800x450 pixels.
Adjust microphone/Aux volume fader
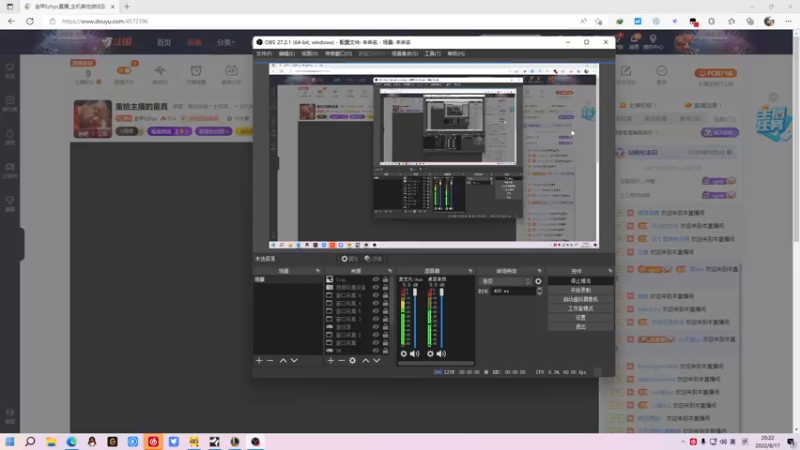(x=415, y=292)
